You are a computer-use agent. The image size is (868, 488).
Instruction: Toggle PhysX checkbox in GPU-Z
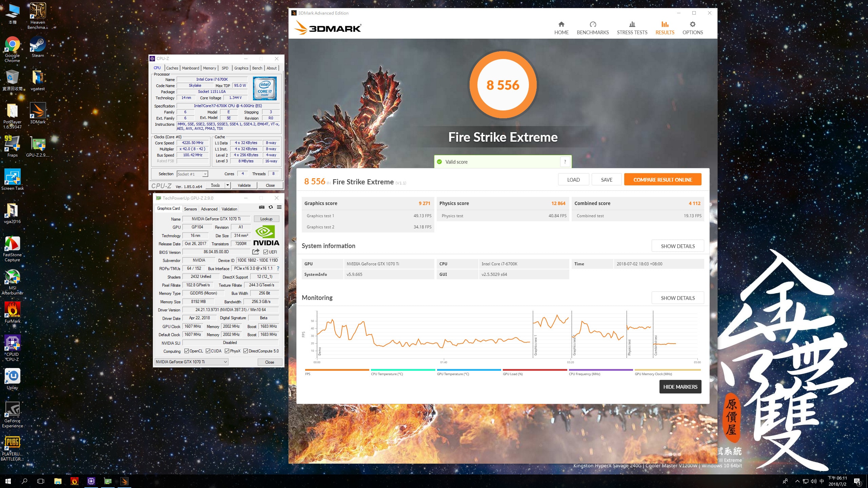[227, 351]
